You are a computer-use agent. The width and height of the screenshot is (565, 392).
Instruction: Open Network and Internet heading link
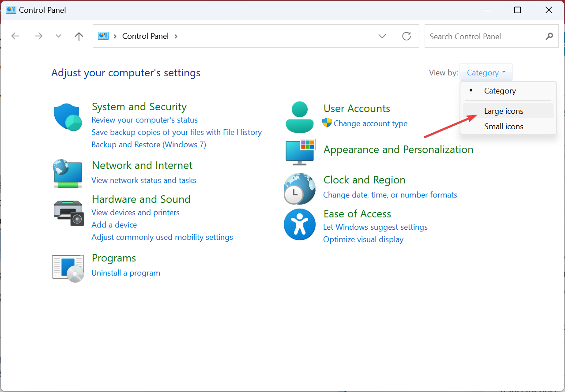click(x=142, y=165)
